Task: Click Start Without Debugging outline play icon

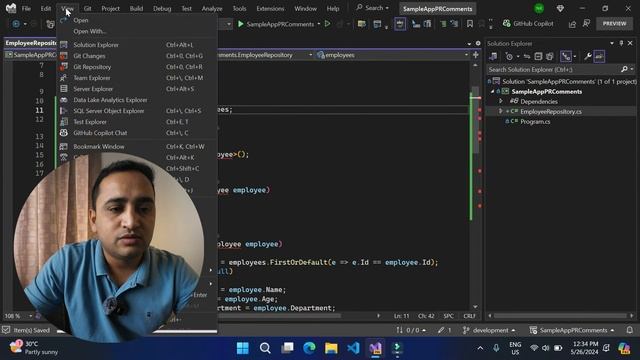Action: tap(327, 24)
